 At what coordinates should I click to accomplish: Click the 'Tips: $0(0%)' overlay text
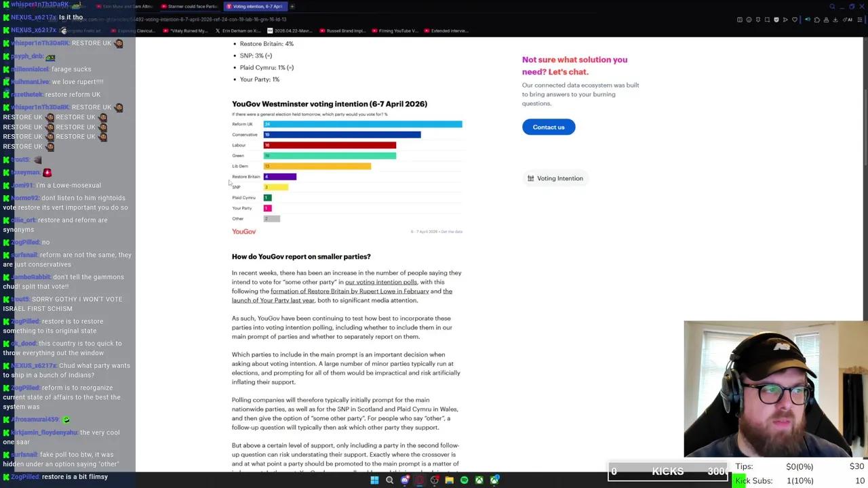click(774, 466)
